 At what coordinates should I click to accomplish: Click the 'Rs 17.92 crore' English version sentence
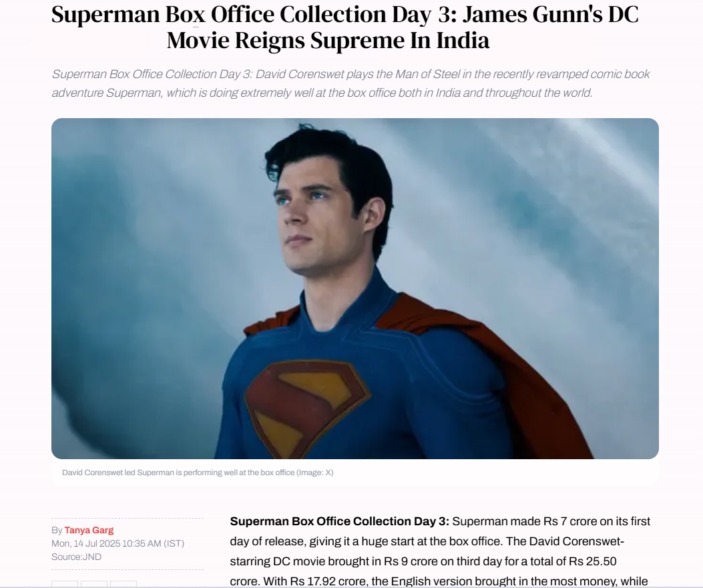440,581
